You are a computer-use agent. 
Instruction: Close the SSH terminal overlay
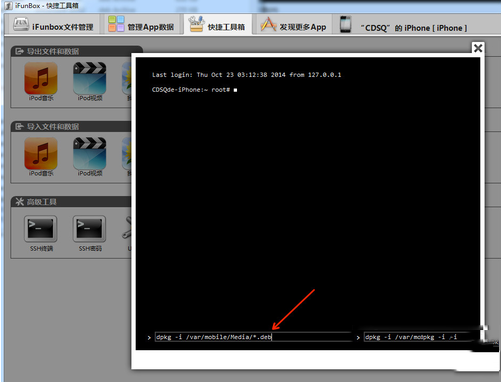point(478,48)
